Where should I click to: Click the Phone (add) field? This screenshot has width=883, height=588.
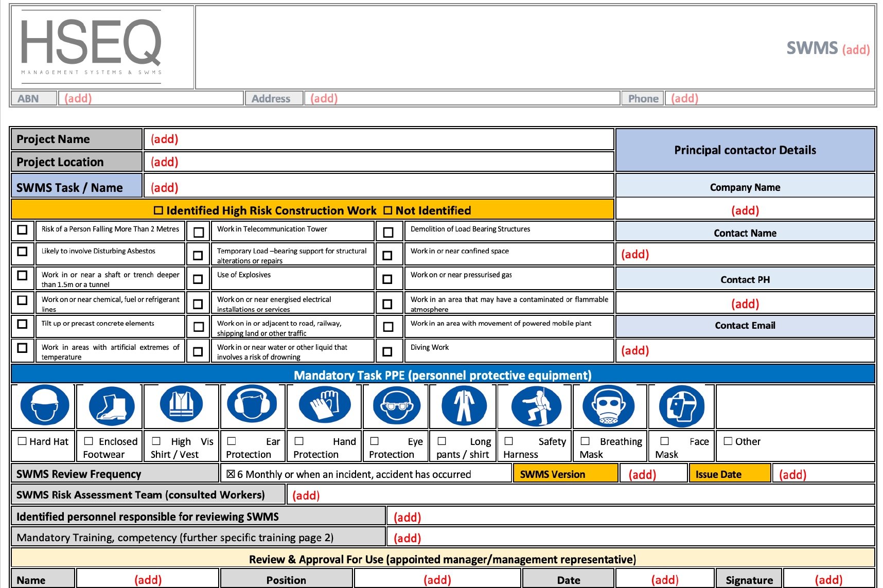click(770, 98)
